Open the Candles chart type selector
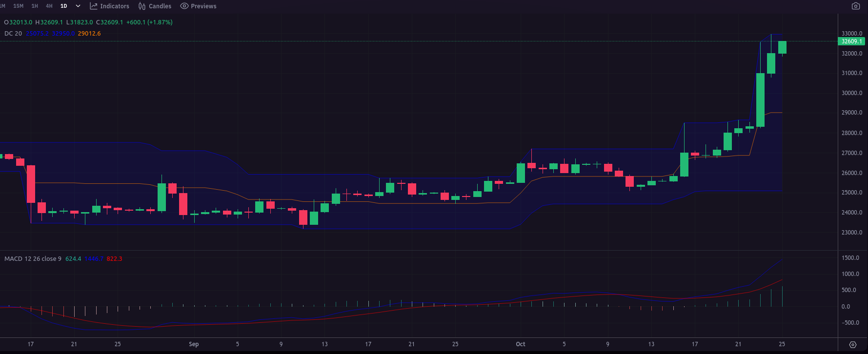The image size is (868, 354). point(155,6)
